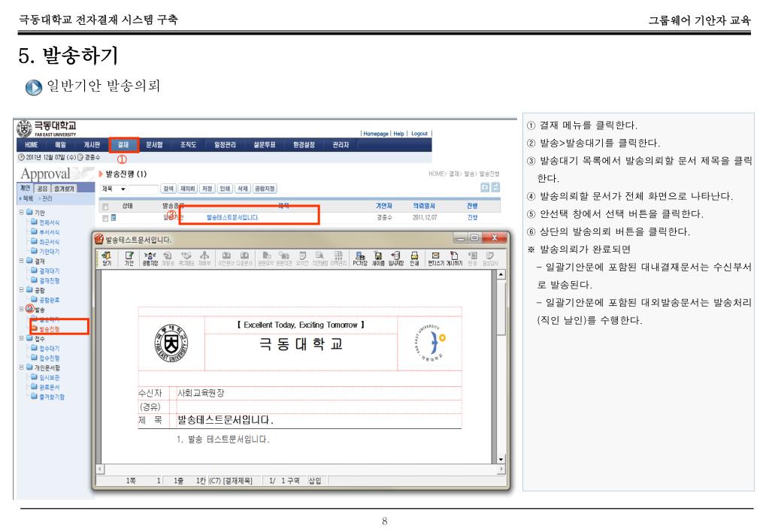This screenshot has width=769, height=532.
Task: Collapse the 기안 tree node
Action: tap(22, 213)
